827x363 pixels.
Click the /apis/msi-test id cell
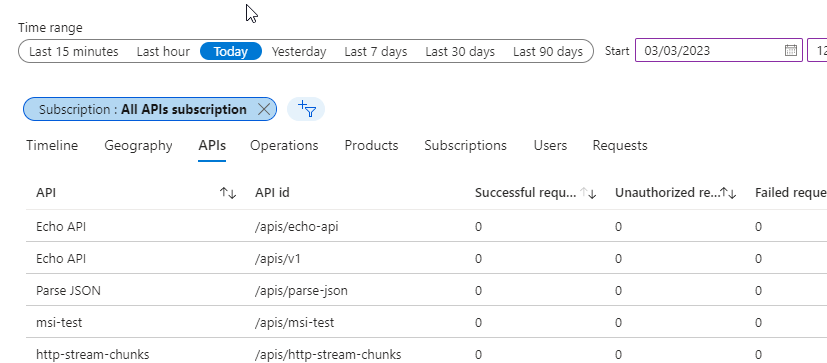click(294, 322)
